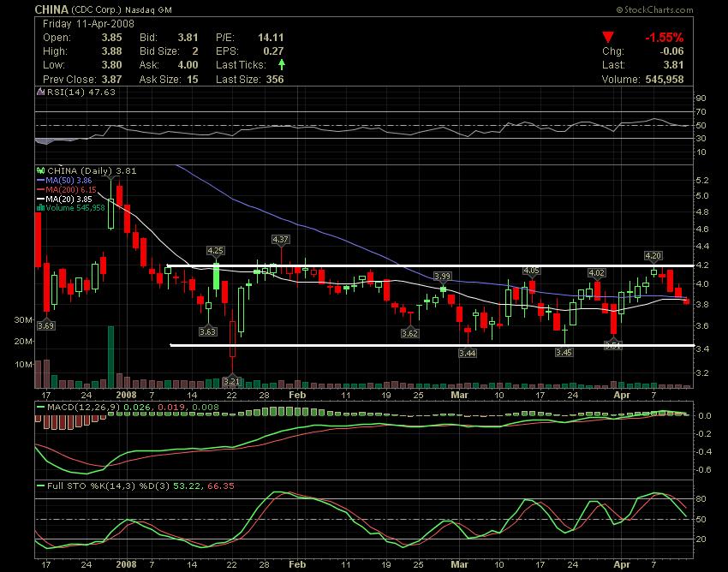Click the Last Size value 356
Screen dimensions: 728x572
[275, 79]
